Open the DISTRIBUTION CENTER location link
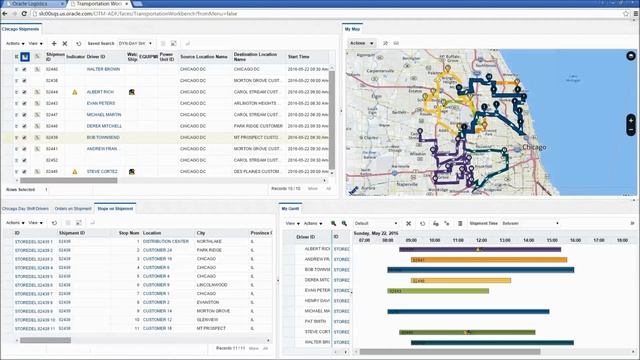 coord(166,242)
